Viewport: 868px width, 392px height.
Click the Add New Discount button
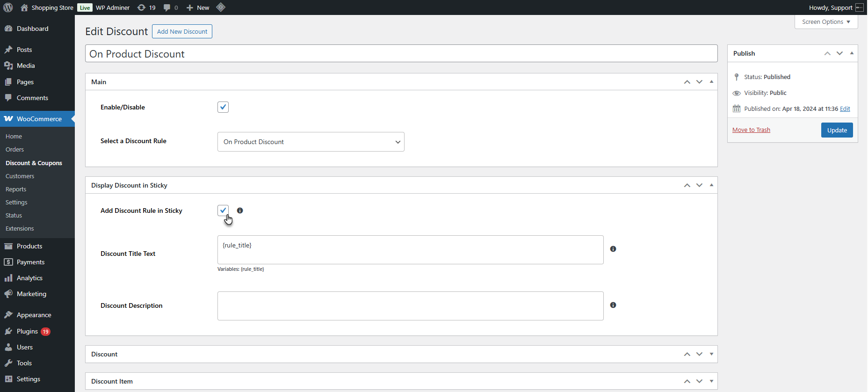pos(182,31)
